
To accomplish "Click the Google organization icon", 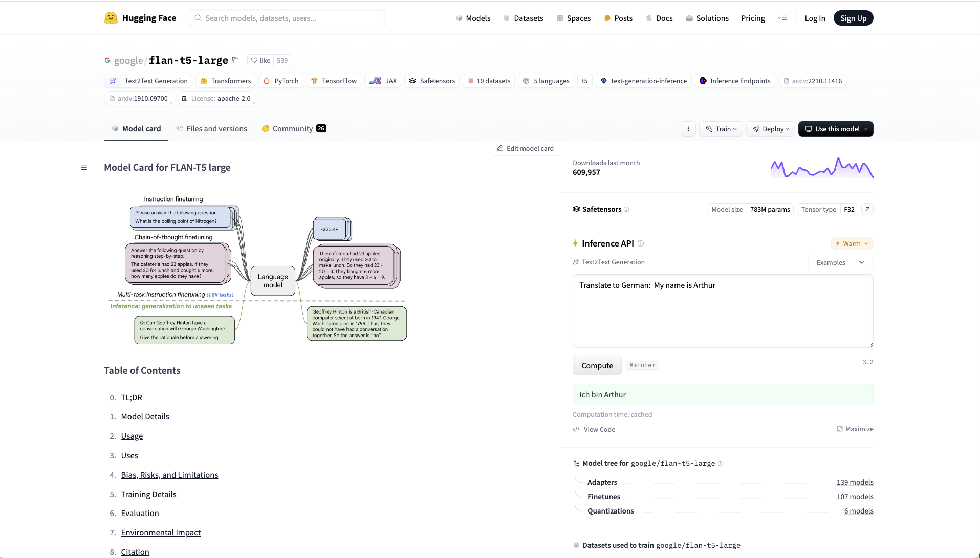I will (x=107, y=60).
